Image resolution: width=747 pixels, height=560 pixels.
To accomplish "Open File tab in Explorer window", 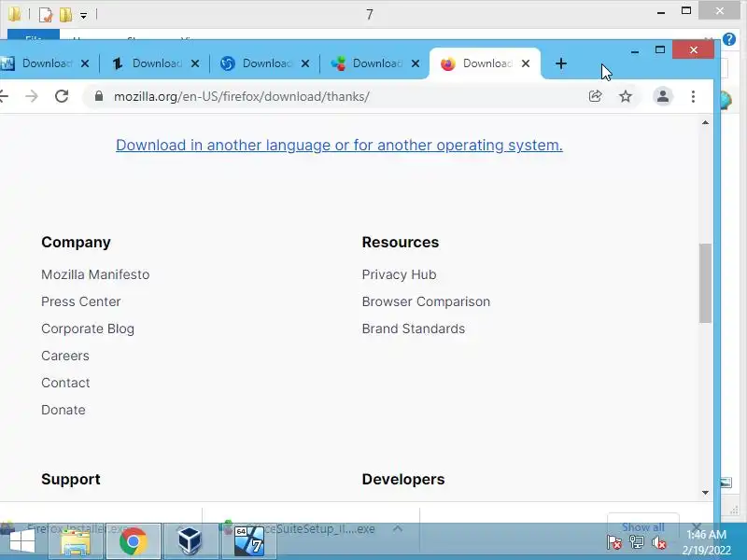I will click(x=34, y=35).
